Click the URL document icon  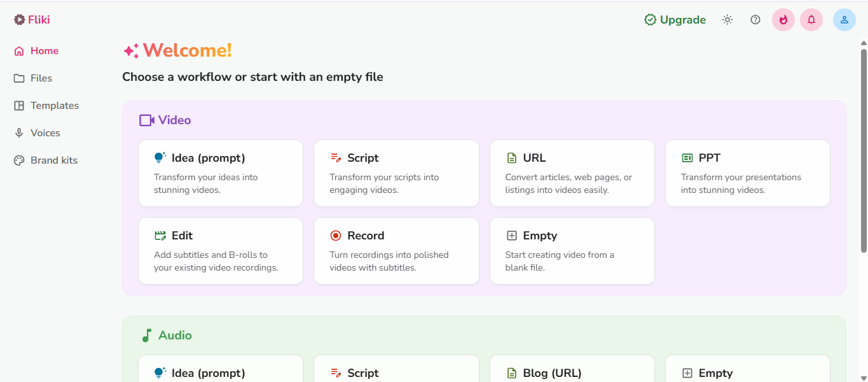click(x=512, y=157)
